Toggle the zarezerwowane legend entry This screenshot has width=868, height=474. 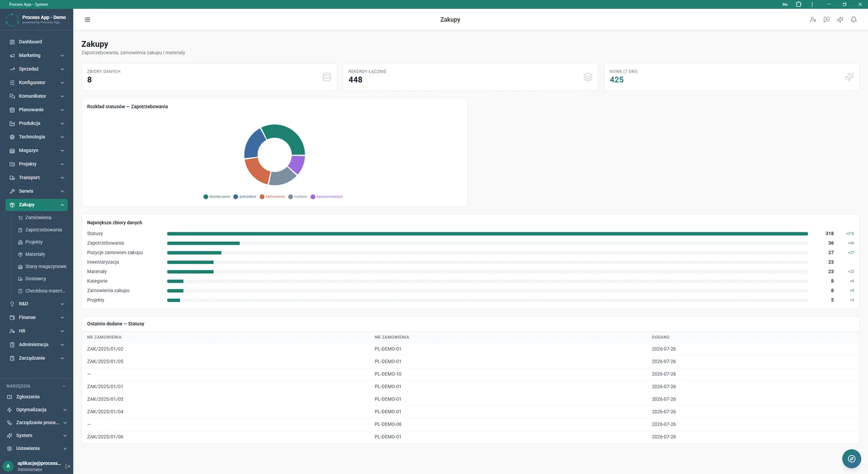click(x=327, y=197)
